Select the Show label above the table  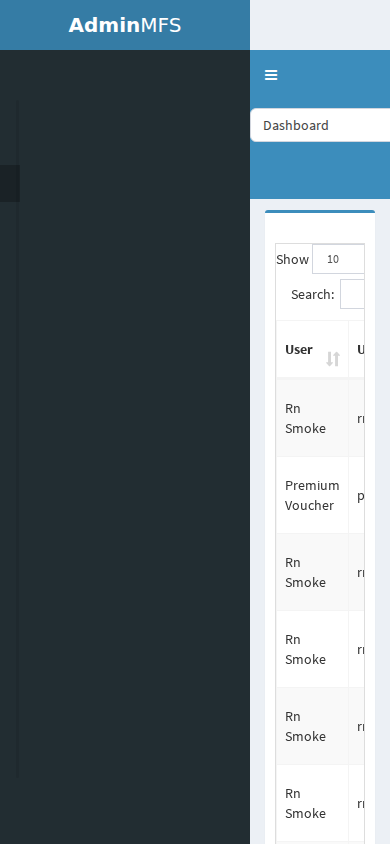click(293, 259)
